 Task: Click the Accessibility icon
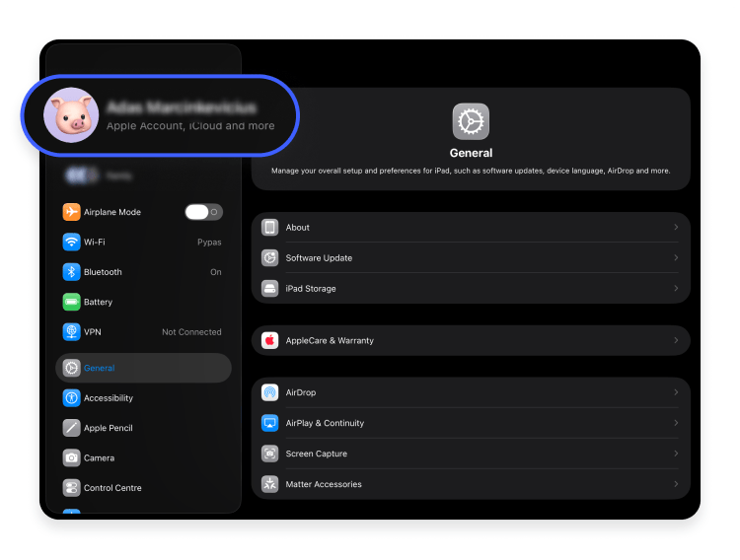pos(71,397)
